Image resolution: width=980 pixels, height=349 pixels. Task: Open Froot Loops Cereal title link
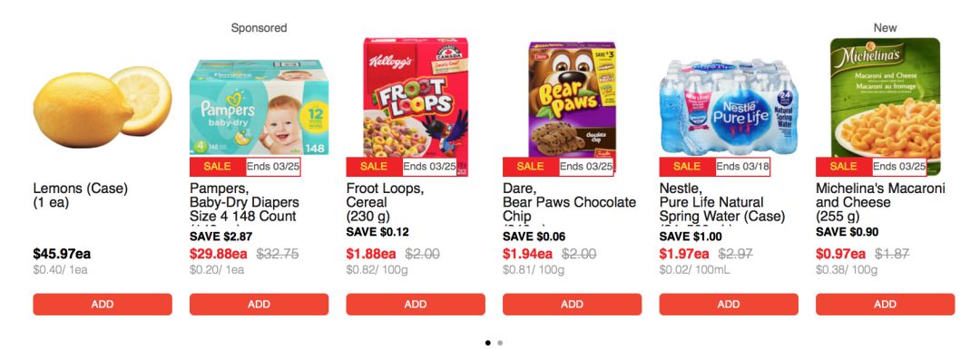pos(385,202)
